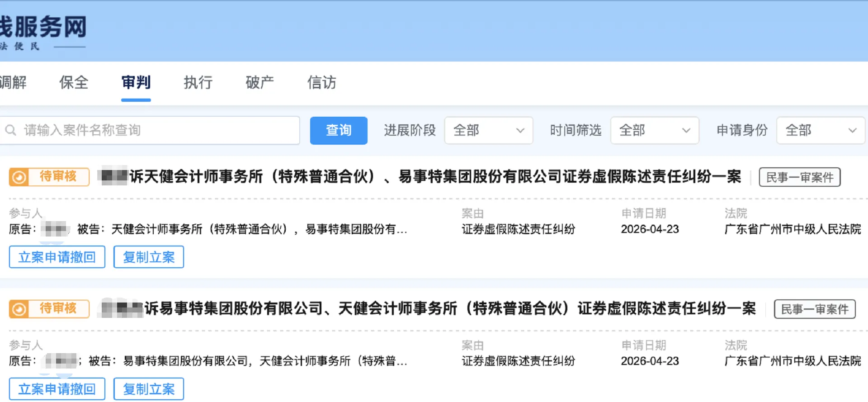
Task: Click 复制立案 for the 诉易事特集团股份有限公司 case
Action: 149,389
